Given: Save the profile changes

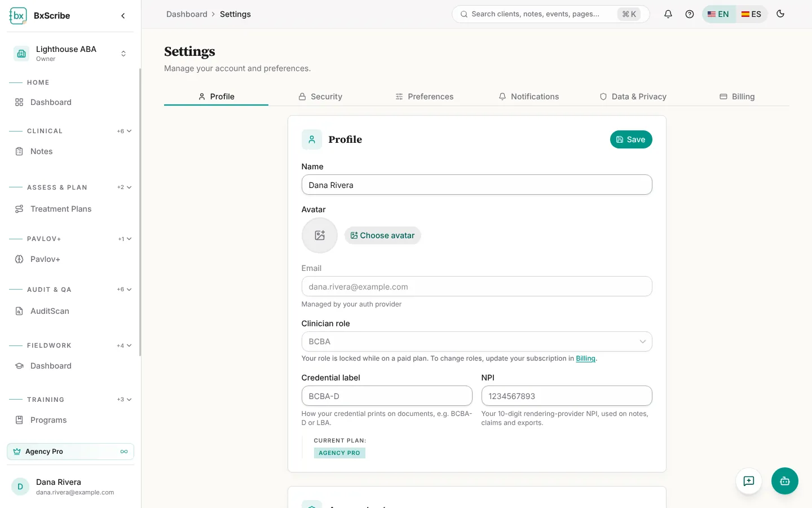Looking at the screenshot, I should (631, 139).
